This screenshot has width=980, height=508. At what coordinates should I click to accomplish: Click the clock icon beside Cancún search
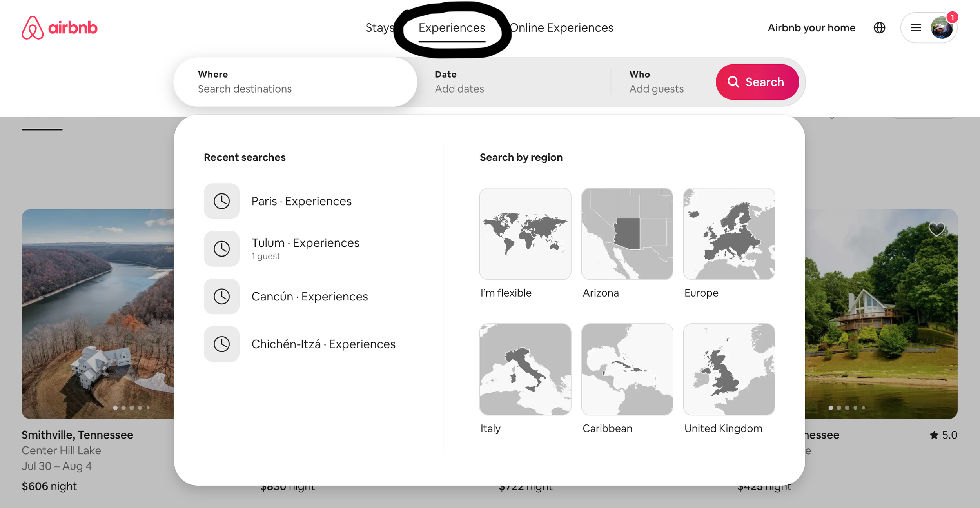[221, 297]
